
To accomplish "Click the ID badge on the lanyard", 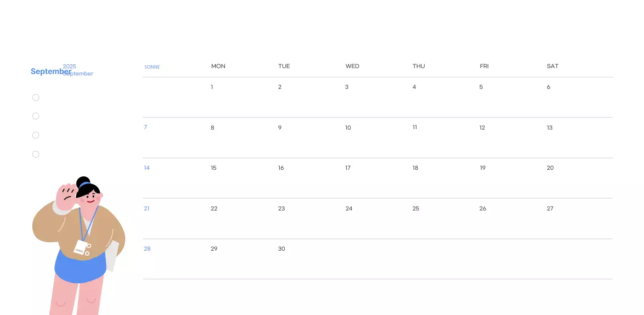I will point(82,247).
